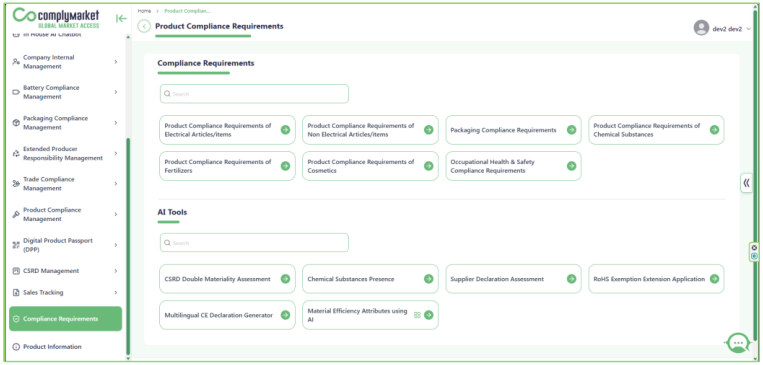Click the Packaging Compliance Management sidebar icon
The width and height of the screenshot is (763, 365).
coord(16,123)
